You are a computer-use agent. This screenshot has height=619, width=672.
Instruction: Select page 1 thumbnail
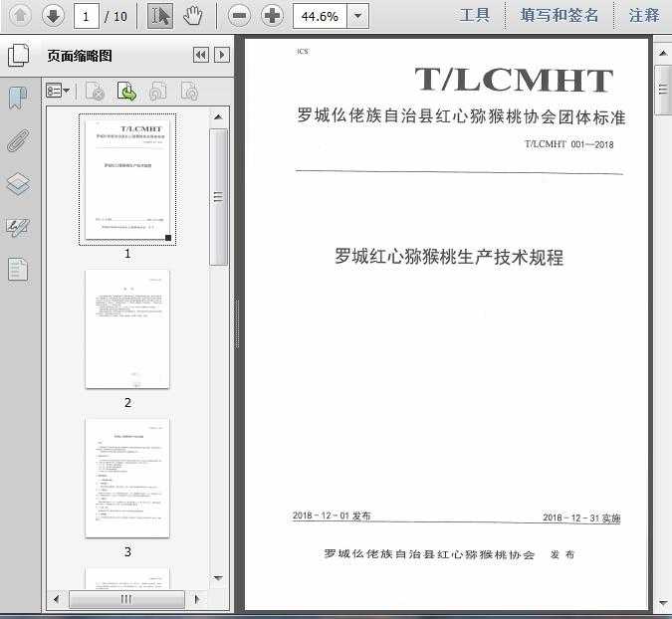127,179
